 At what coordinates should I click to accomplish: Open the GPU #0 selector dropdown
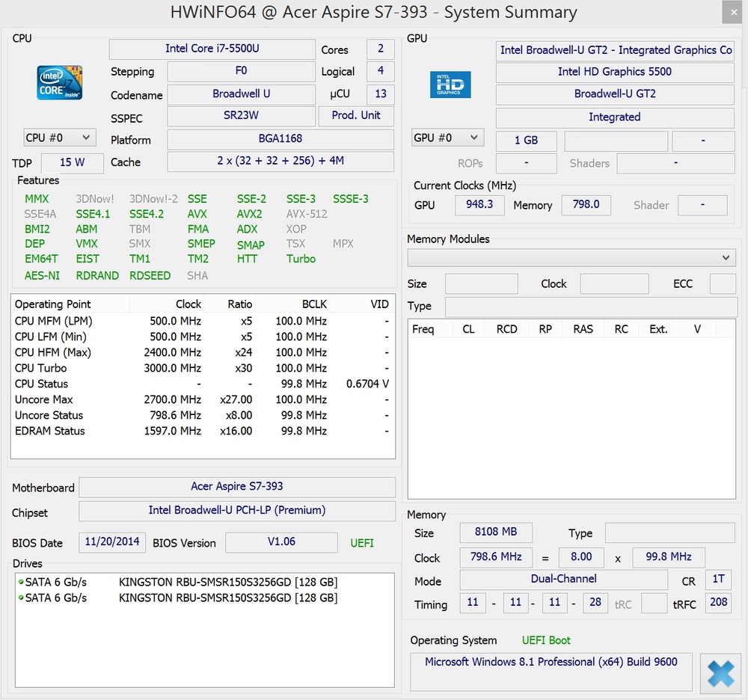pyautogui.click(x=447, y=138)
